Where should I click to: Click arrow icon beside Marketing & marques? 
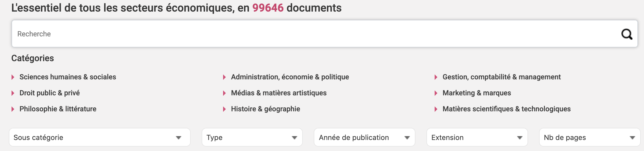pyautogui.click(x=436, y=93)
